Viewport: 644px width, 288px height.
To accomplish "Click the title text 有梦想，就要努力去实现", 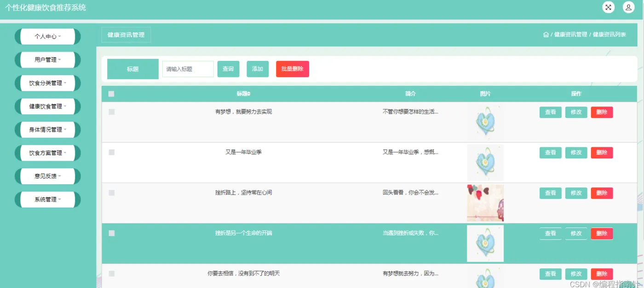I will click(x=243, y=112).
